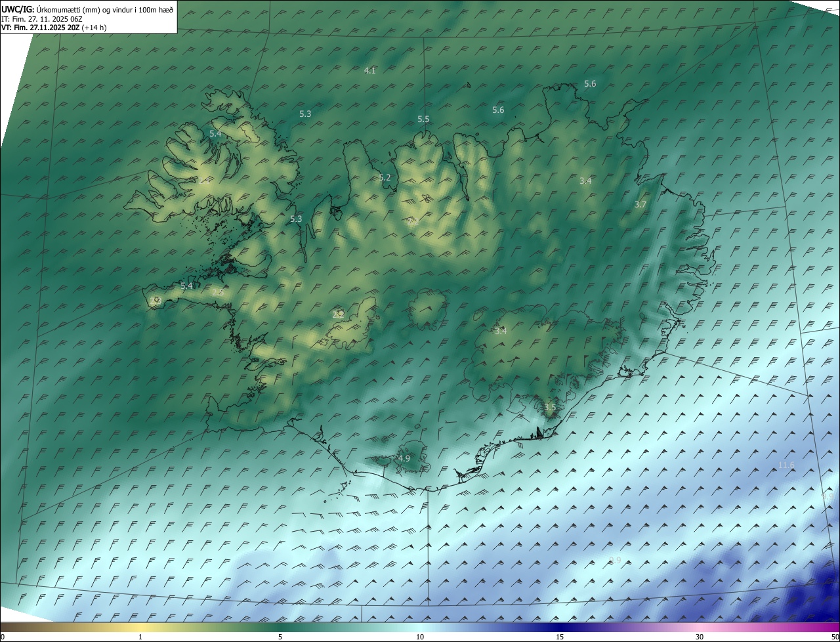The width and height of the screenshot is (840, 642).
Task: Click the 8.9 value over the ocean
Action: coord(615,560)
